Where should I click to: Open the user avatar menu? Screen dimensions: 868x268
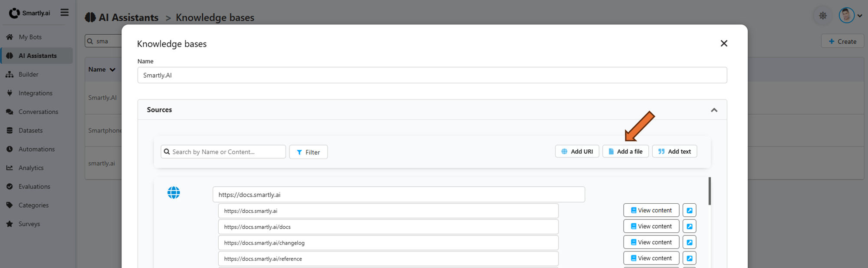pyautogui.click(x=850, y=16)
